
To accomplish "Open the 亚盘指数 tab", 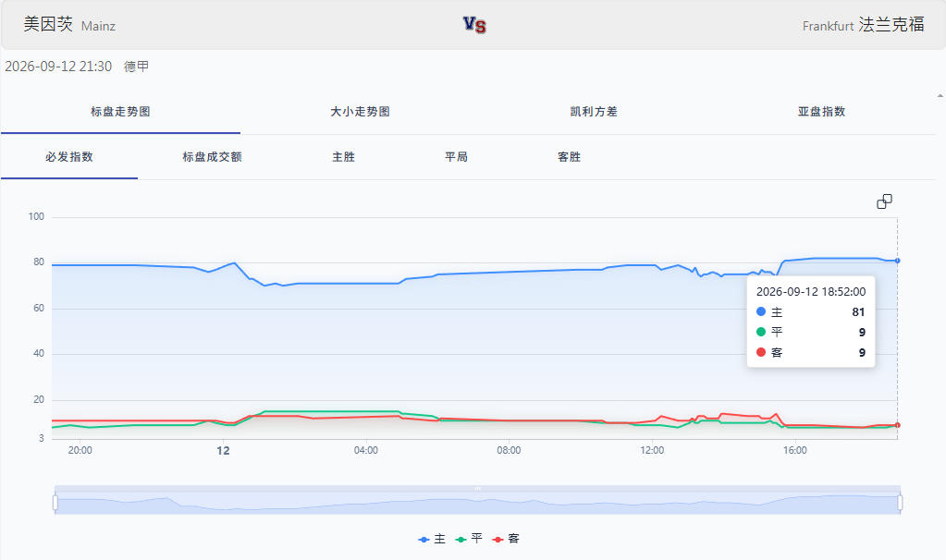I will 821,112.
